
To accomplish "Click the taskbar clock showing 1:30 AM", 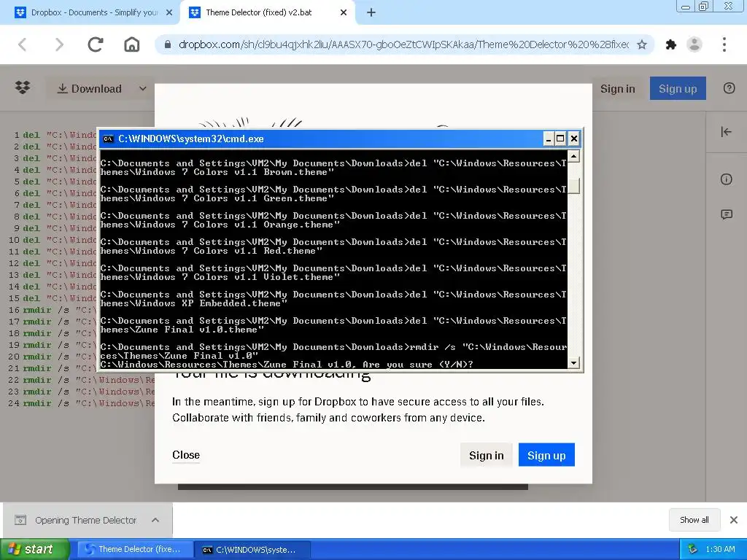I will tap(720, 549).
